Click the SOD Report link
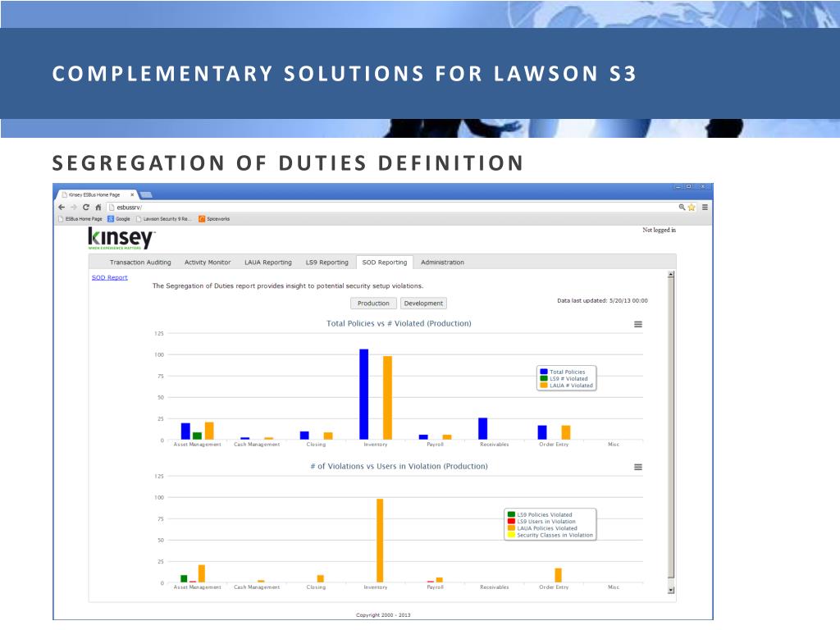The height and width of the screenshot is (630, 840). coord(109,277)
